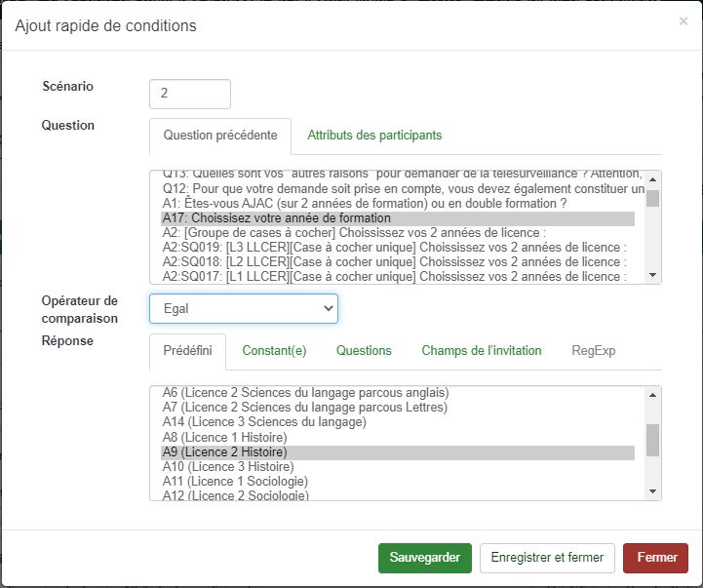Switch to the Constant(e) tab
The width and height of the screenshot is (703, 588).
[x=274, y=351]
